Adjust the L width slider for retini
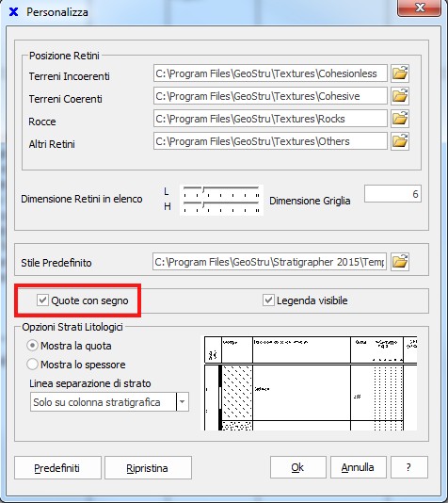Viewport: 448px width, 503px height. [221, 191]
